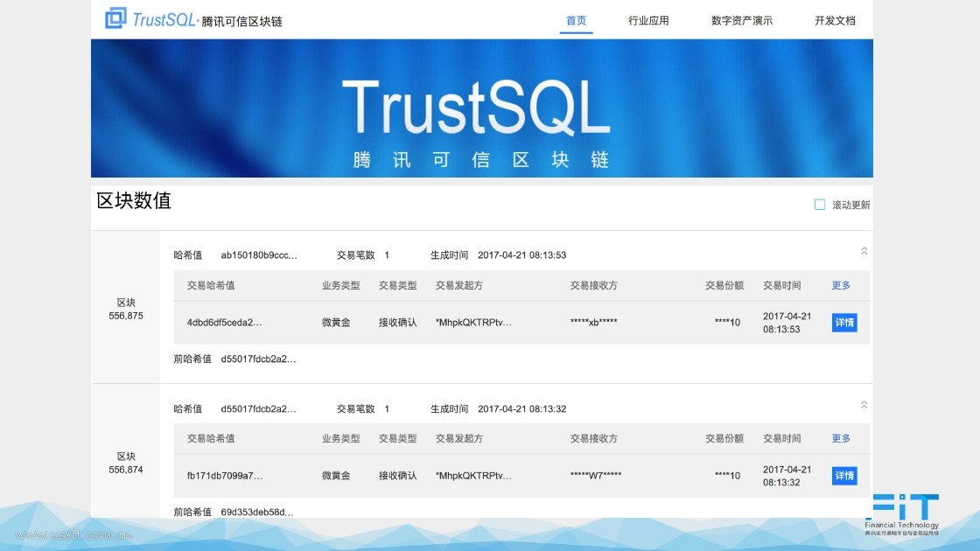Image resolution: width=980 pixels, height=551 pixels.
Task: Open 详情 for transaction 4dbd6df5ceda2…
Action: click(x=844, y=323)
